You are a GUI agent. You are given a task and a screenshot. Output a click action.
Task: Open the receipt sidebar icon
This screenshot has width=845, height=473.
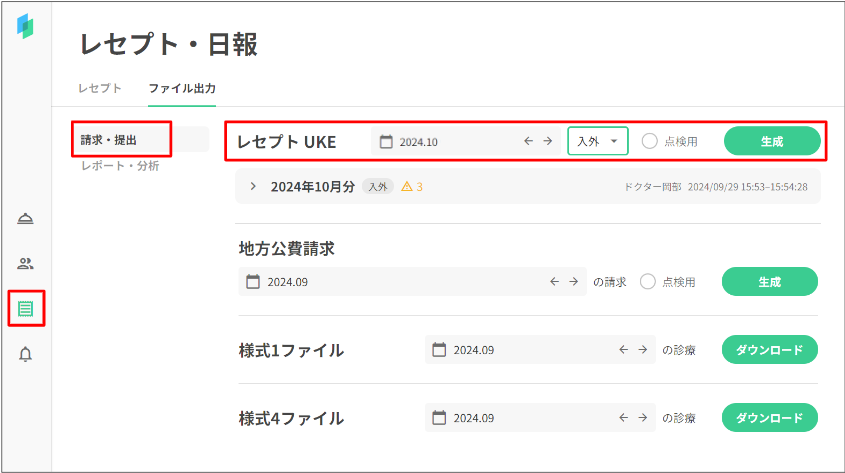click(26, 309)
